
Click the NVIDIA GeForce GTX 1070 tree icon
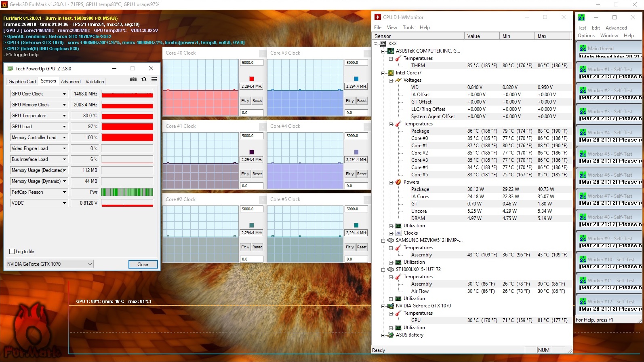[x=391, y=306]
